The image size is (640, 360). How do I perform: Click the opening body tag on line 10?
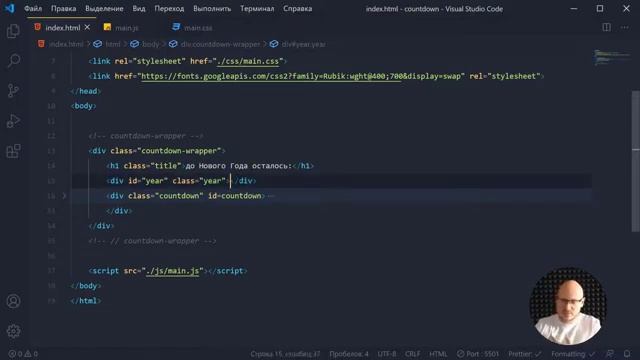tap(84, 106)
